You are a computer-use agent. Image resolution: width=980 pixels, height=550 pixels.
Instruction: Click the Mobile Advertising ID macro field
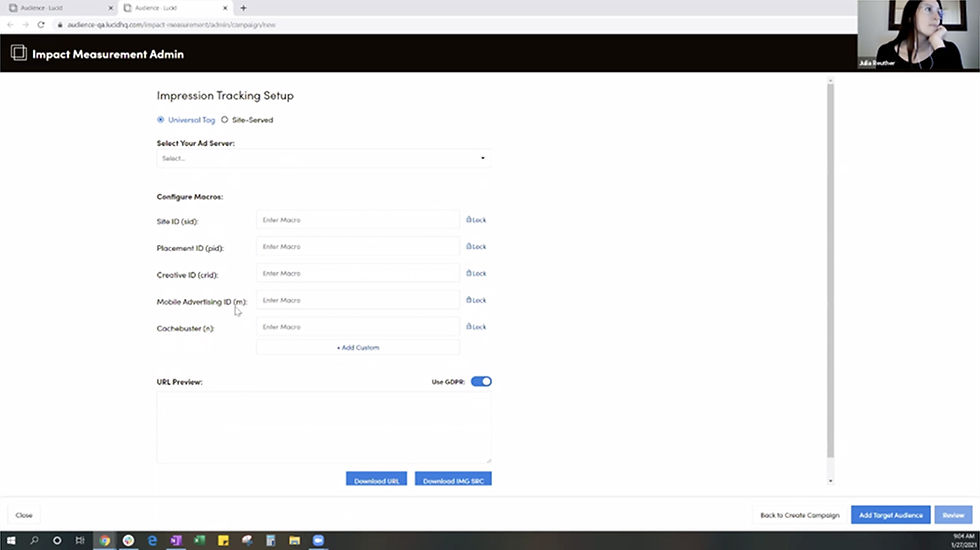click(358, 300)
